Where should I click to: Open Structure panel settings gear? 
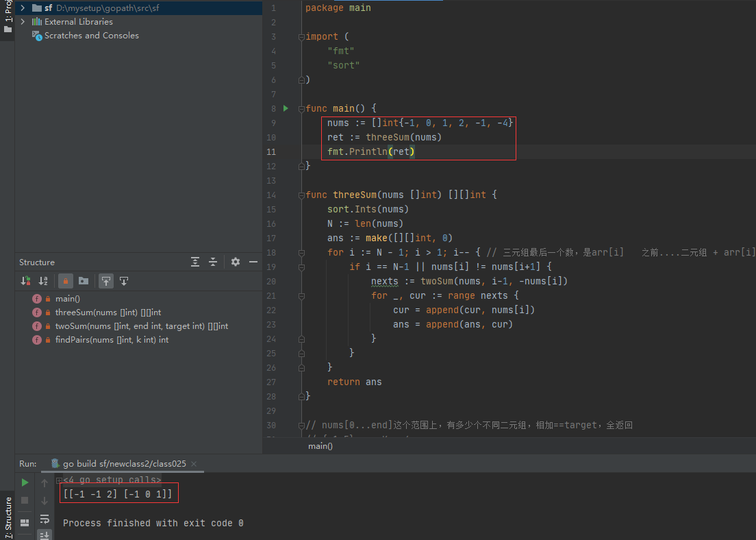(236, 262)
